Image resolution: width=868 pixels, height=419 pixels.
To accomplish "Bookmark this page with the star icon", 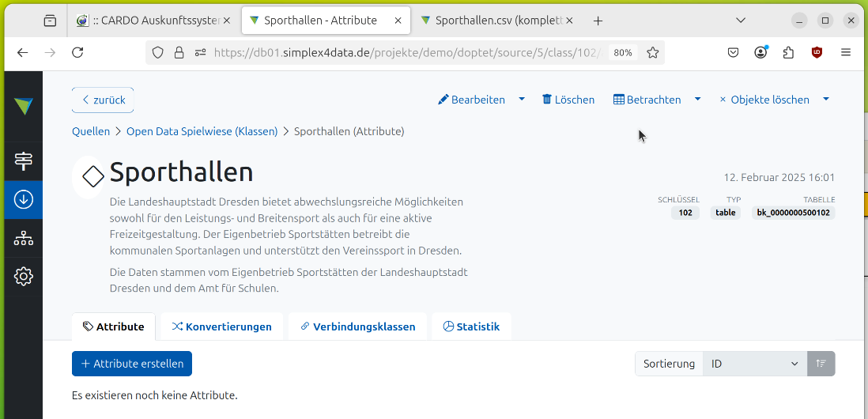I will click(x=653, y=52).
